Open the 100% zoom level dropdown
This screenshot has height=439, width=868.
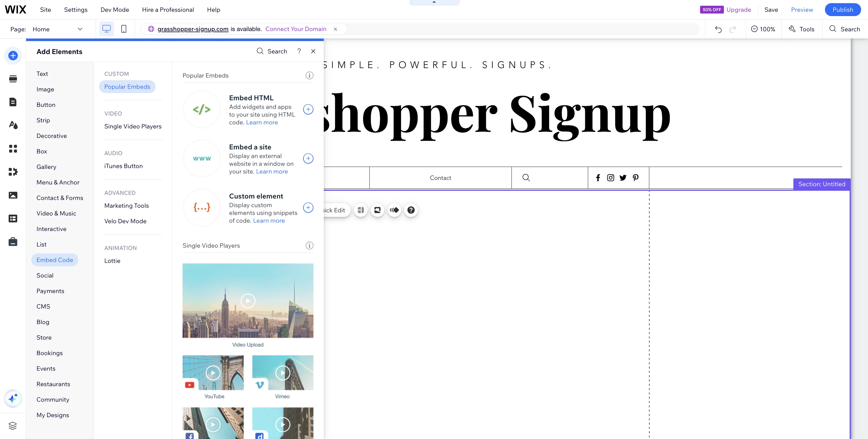(764, 29)
